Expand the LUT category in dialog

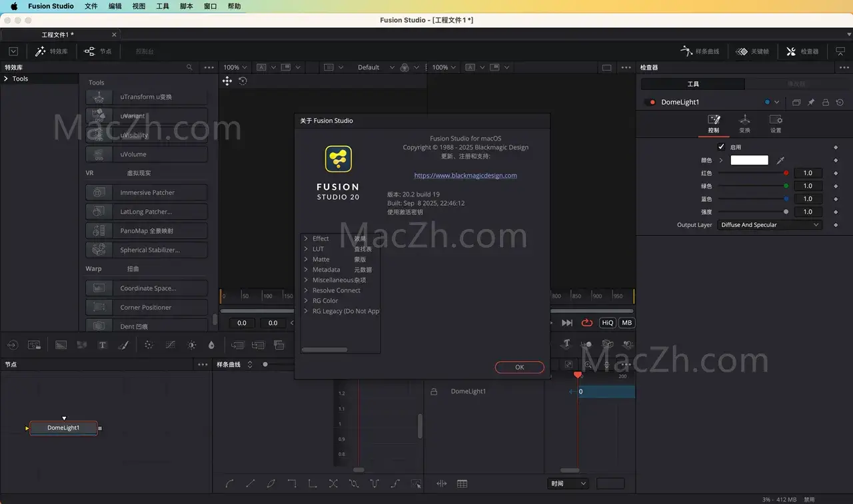pyautogui.click(x=306, y=249)
